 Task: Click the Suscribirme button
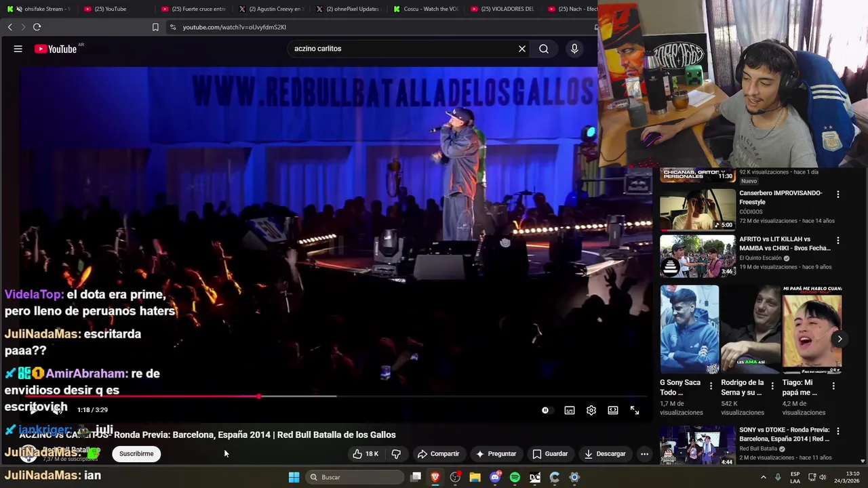click(x=136, y=453)
